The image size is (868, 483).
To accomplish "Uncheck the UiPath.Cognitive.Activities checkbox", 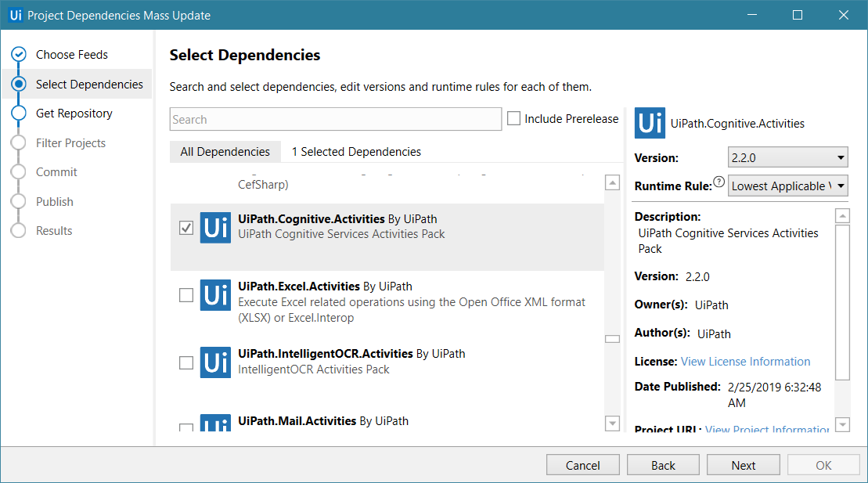I will tap(186, 228).
